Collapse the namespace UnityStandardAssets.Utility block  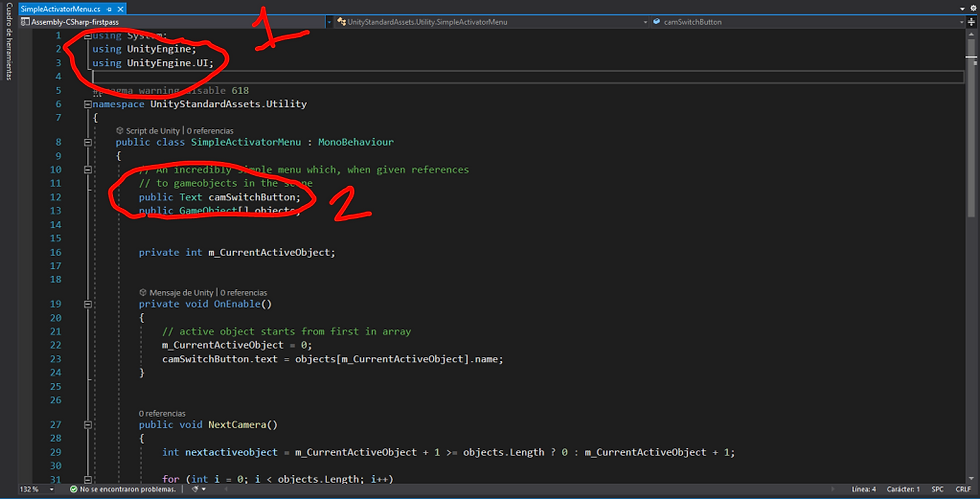click(x=88, y=104)
